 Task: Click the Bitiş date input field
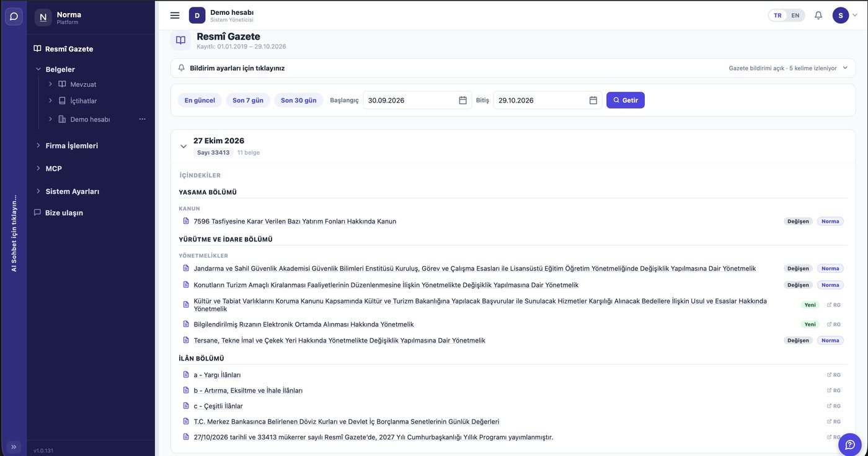(x=547, y=100)
